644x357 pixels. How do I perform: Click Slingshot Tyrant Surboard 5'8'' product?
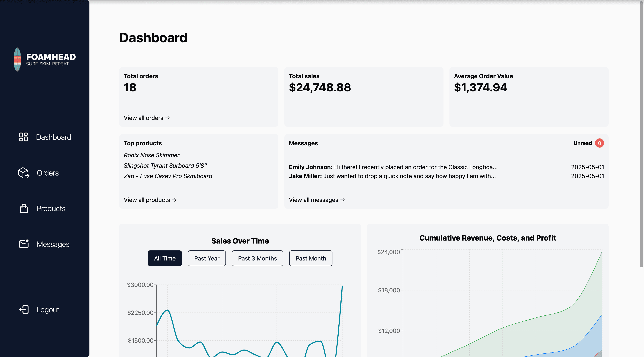tap(165, 165)
